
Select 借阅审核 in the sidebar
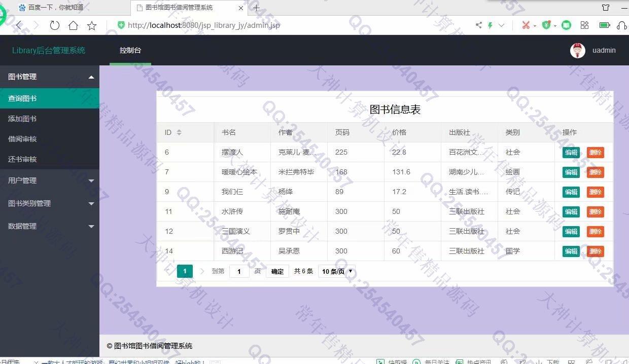tap(50, 139)
